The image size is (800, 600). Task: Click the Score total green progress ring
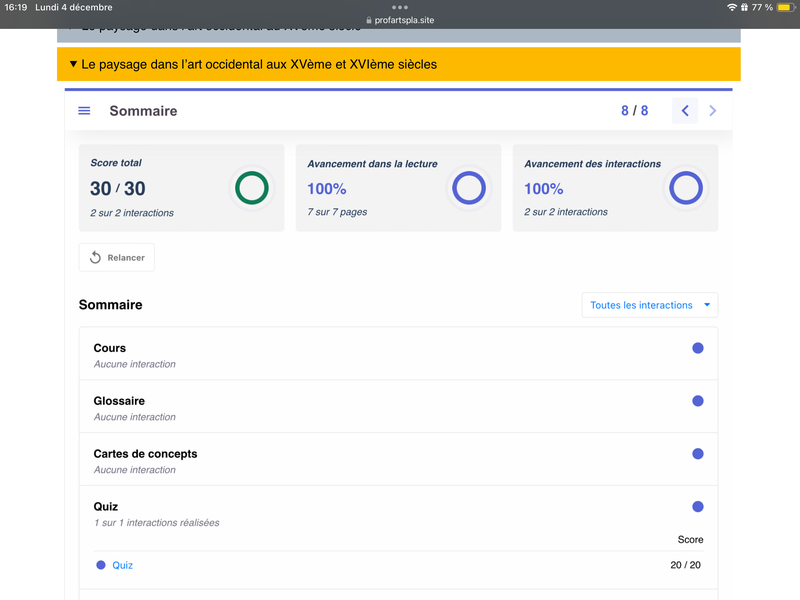pos(252,188)
